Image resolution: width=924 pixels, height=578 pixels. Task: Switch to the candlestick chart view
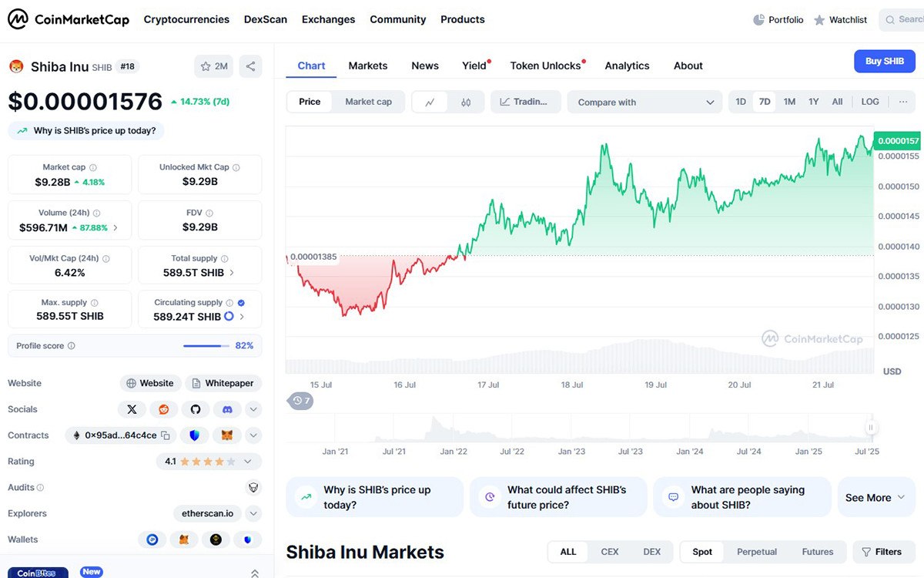click(x=466, y=102)
